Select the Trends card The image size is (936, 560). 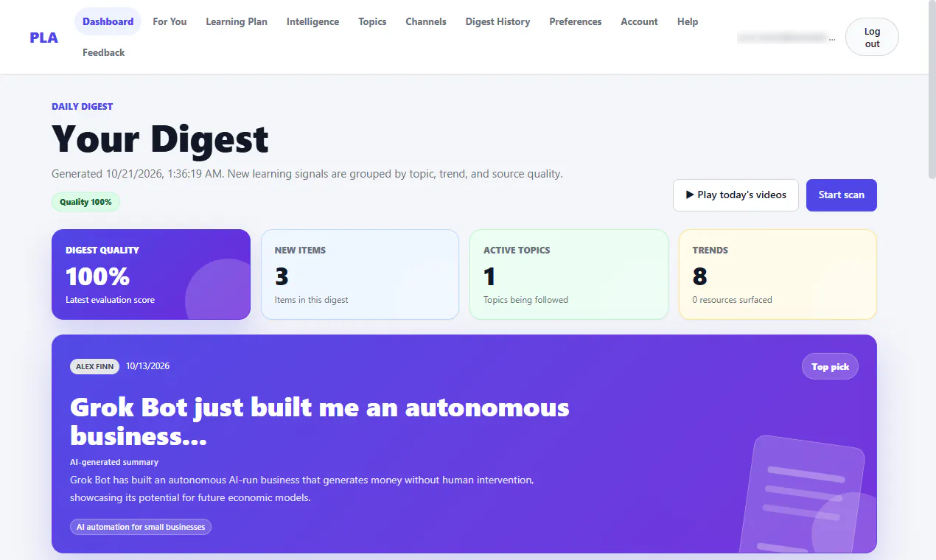pyautogui.click(x=778, y=274)
